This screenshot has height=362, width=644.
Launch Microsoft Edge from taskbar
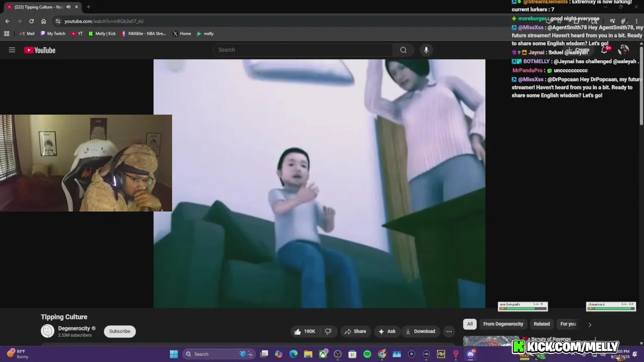[x=293, y=354]
